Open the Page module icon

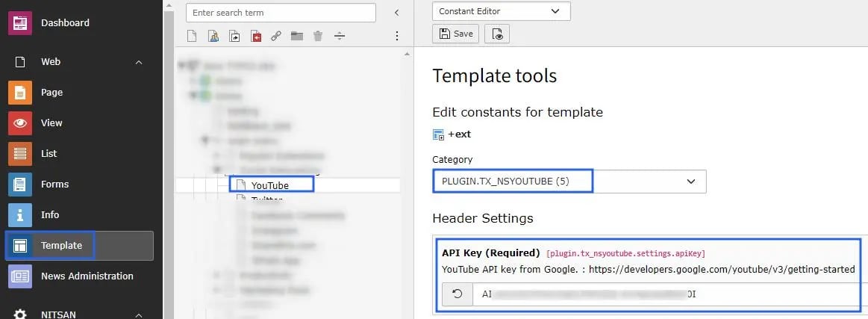tap(20, 93)
